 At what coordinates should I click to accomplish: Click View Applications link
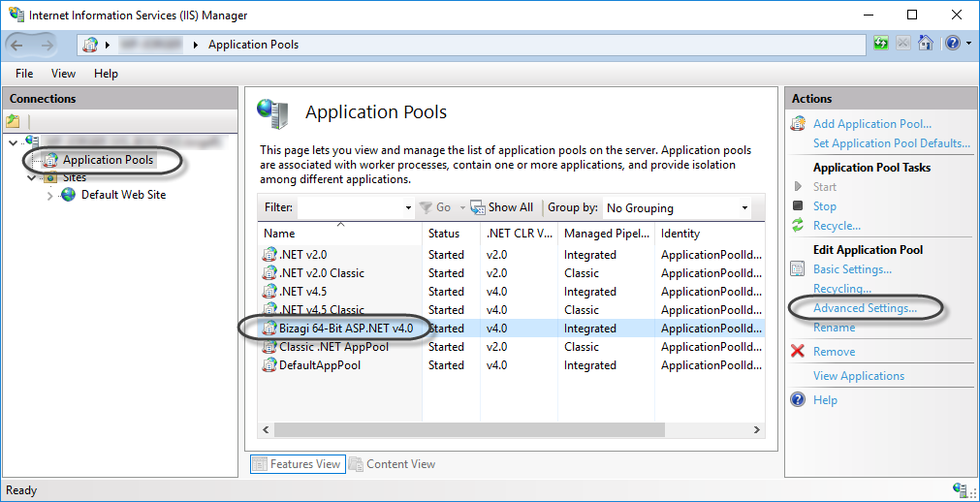click(858, 376)
